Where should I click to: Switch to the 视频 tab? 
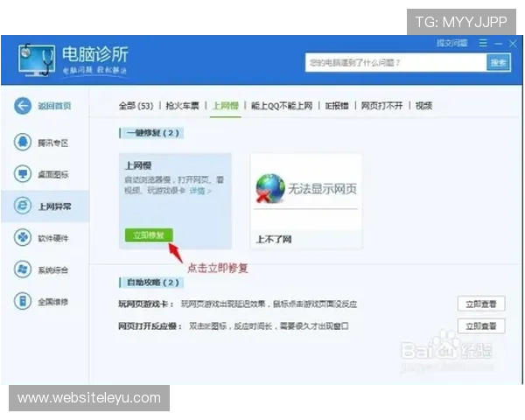tap(423, 106)
